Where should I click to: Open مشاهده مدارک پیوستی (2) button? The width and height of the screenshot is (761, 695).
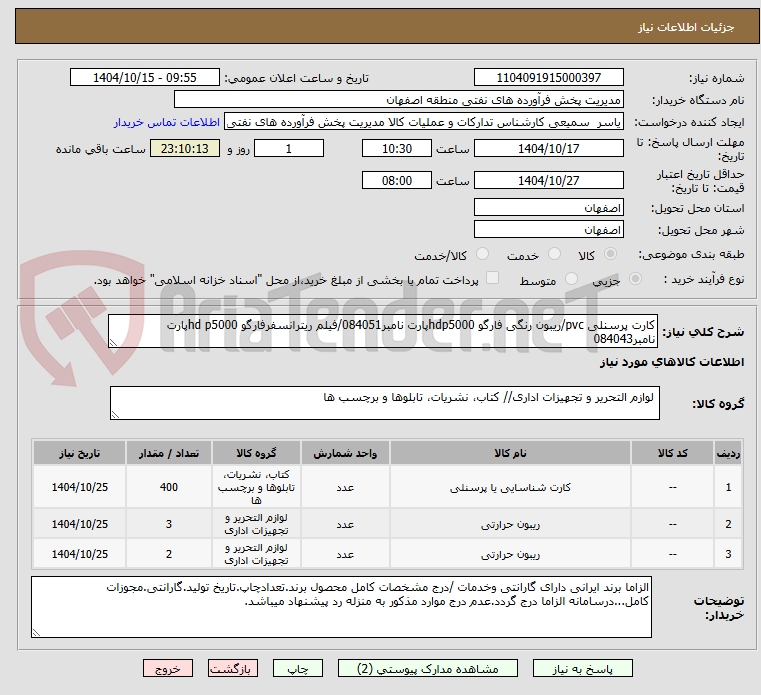[x=428, y=668]
